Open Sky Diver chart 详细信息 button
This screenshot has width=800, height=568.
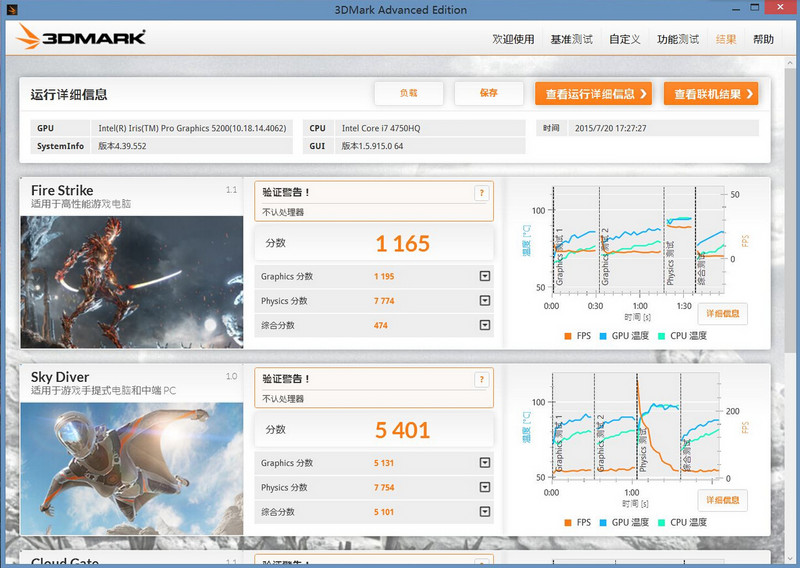pos(722,500)
